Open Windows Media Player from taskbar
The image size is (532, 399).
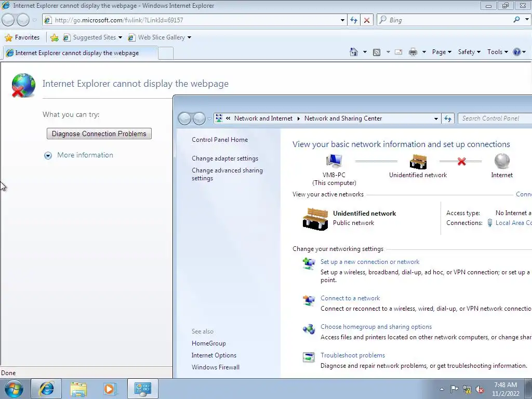[110, 389]
